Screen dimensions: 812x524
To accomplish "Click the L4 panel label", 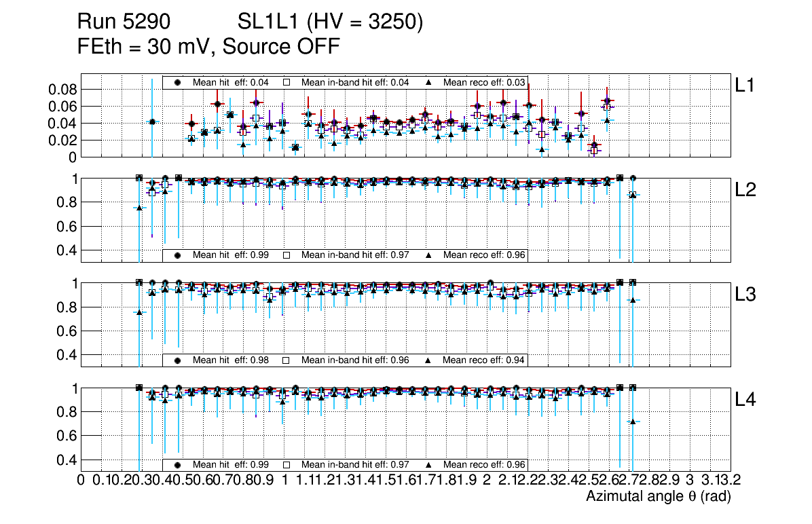I will point(745,400).
